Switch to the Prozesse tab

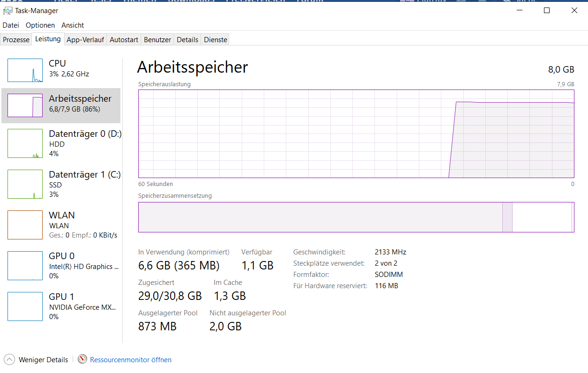[x=16, y=40]
